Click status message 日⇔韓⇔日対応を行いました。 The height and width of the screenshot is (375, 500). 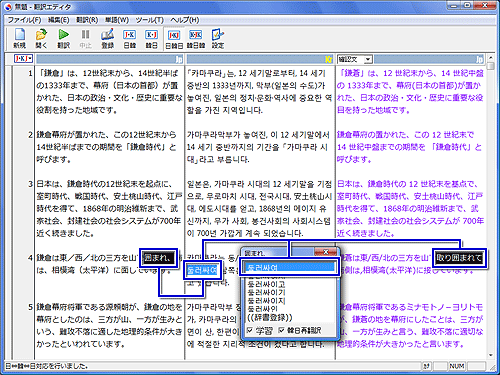(47, 366)
